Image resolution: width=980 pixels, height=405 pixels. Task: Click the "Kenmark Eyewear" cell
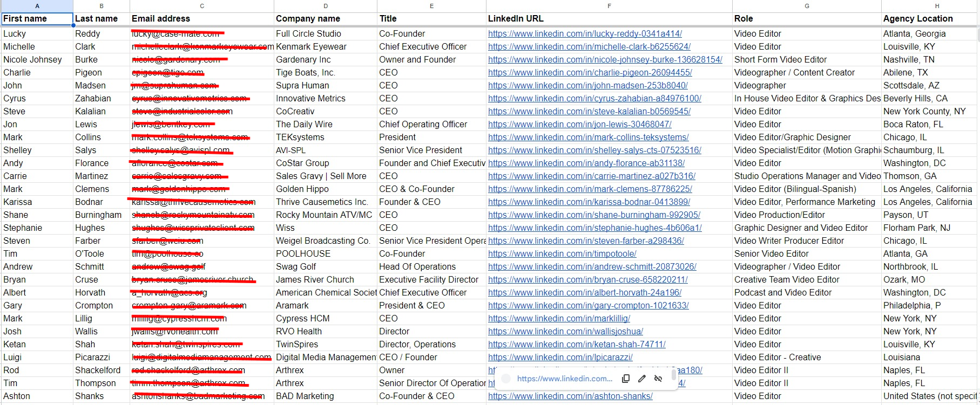coord(326,46)
